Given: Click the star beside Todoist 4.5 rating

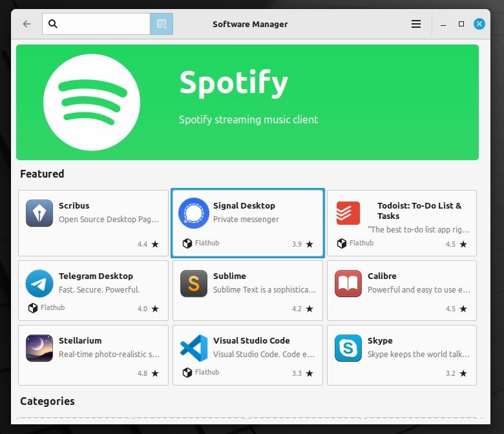Looking at the screenshot, I should click(463, 244).
